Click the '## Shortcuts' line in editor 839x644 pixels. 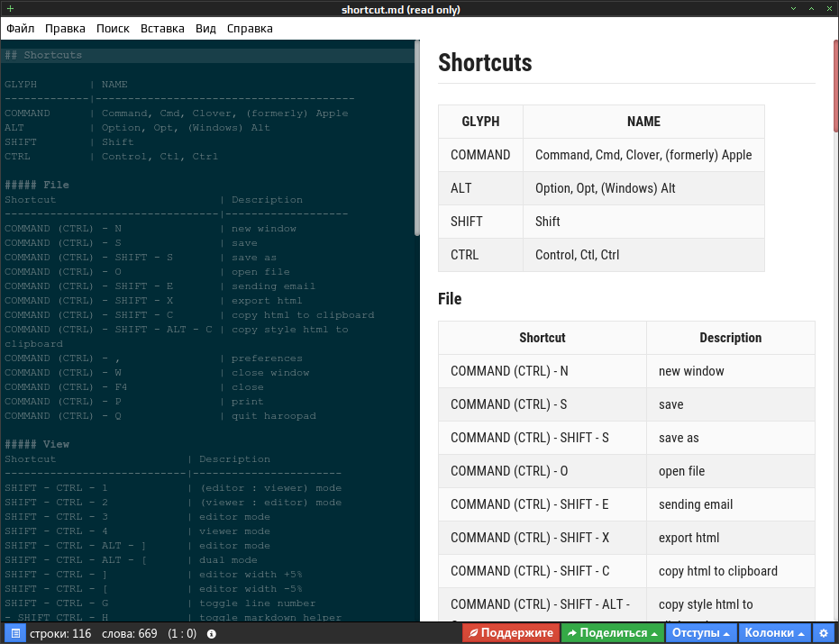[43, 55]
